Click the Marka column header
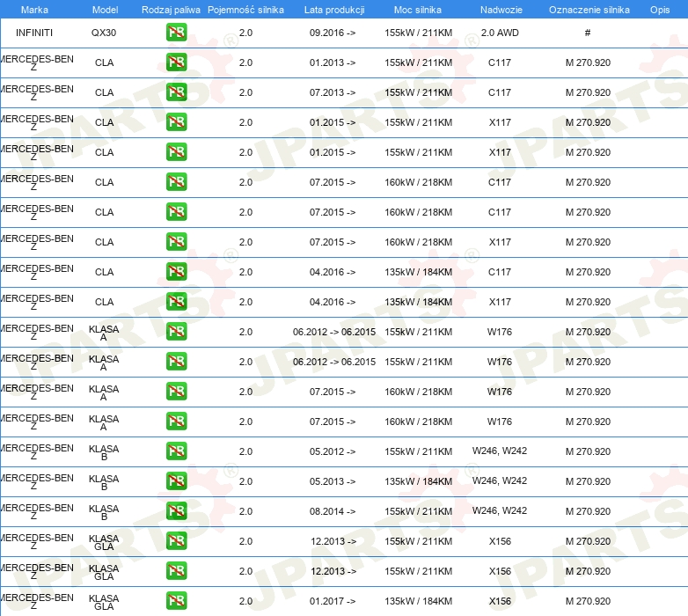The height and width of the screenshot is (616, 688). coord(34,9)
